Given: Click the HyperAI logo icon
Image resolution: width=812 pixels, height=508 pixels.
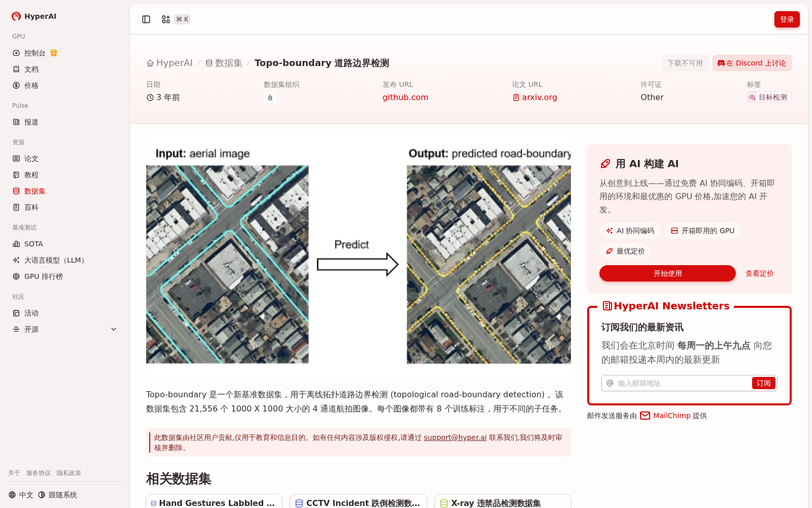Looking at the screenshot, I should pos(16,16).
